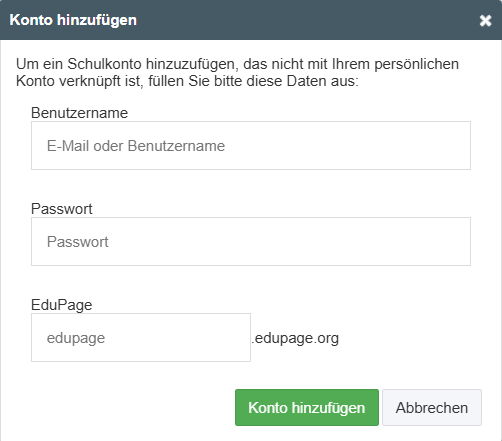502x441 pixels.
Task: Select the edupage subdomain text field
Action: tap(141, 337)
